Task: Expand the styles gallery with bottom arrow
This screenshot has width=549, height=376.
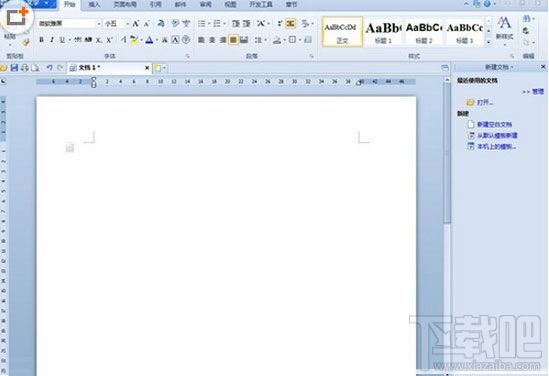Action: click(x=489, y=42)
